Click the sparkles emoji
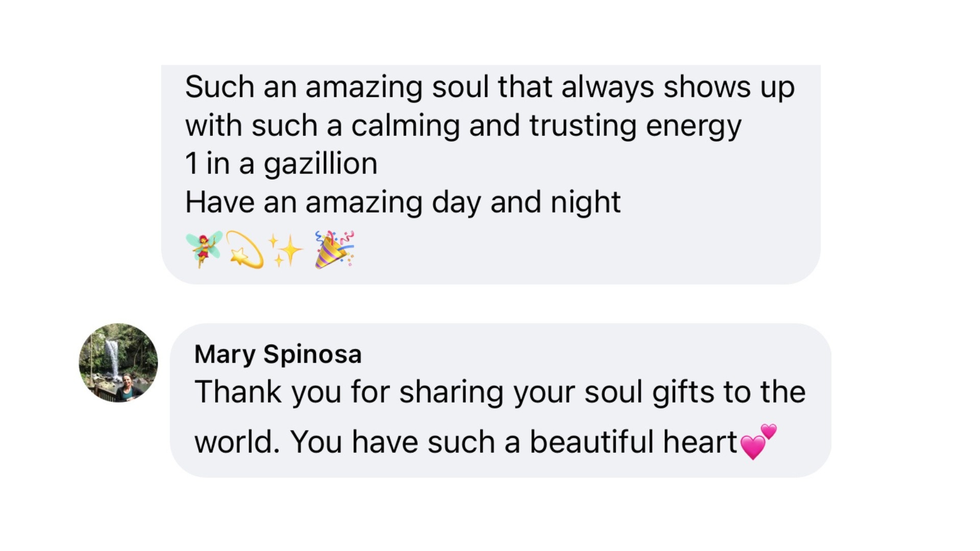Screen dimensions: 980x551 click(285, 250)
